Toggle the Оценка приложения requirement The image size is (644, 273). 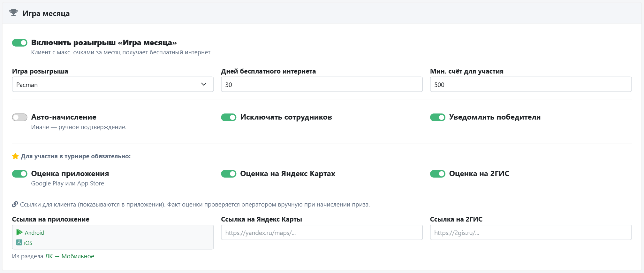[20, 174]
